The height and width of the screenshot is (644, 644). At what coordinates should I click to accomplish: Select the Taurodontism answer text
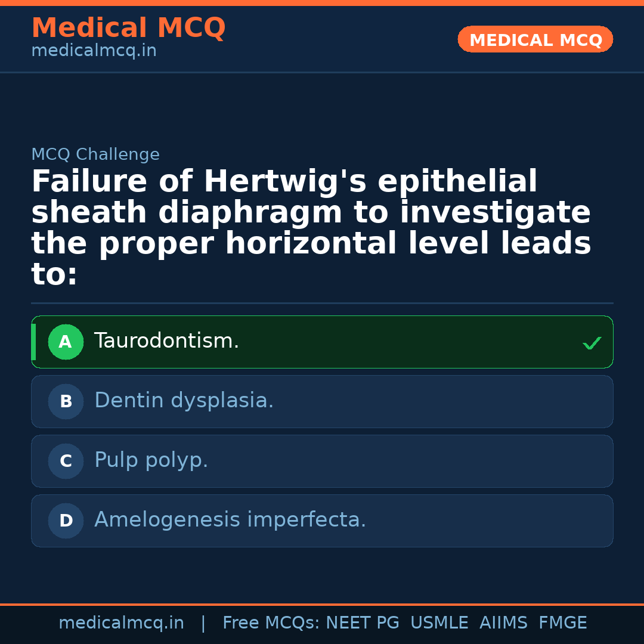166,341
